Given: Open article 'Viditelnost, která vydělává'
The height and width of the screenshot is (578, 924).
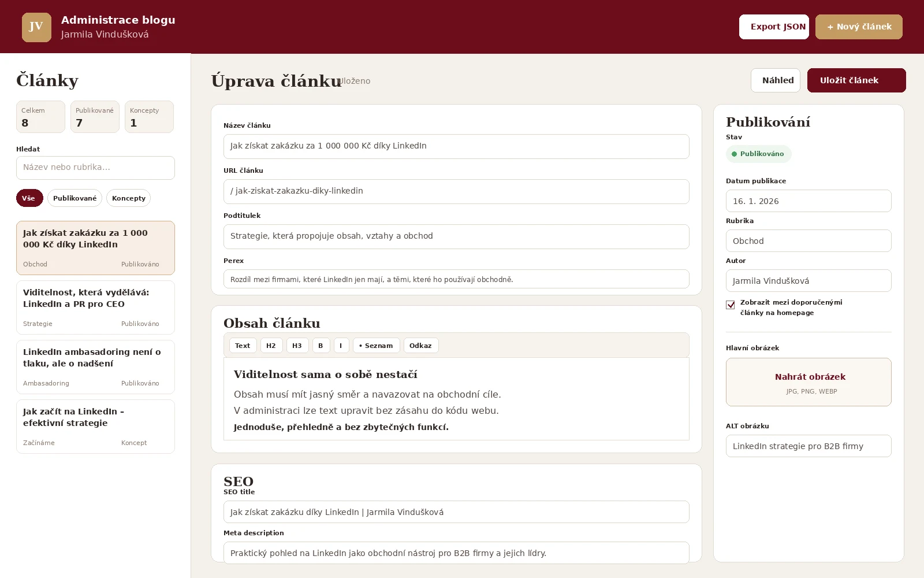Looking at the screenshot, I should pos(95,307).
